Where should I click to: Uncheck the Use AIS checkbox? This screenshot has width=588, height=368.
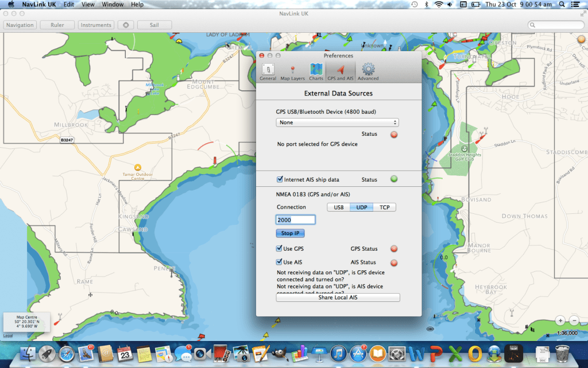280,262
